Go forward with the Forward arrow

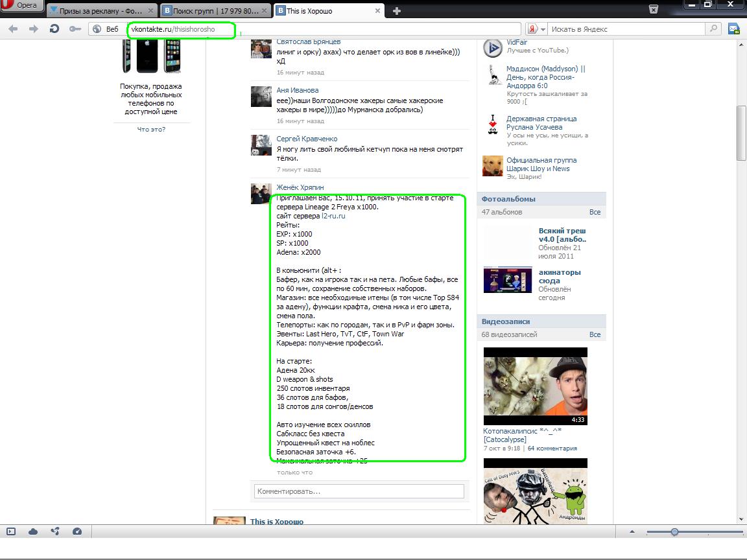[x=33, y=29]
